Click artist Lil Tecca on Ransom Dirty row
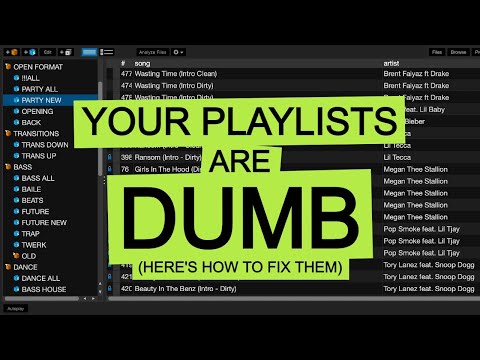 (397, 157)
